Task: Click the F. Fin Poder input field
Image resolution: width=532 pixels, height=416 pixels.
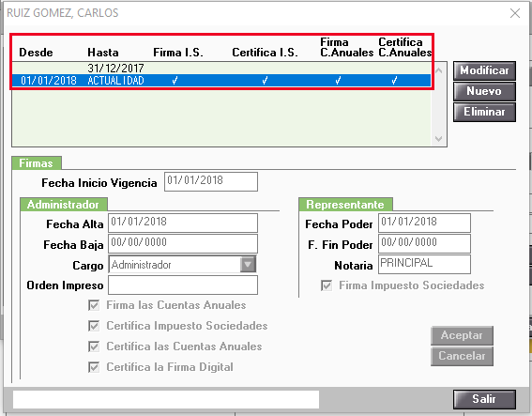Action: 424,244
